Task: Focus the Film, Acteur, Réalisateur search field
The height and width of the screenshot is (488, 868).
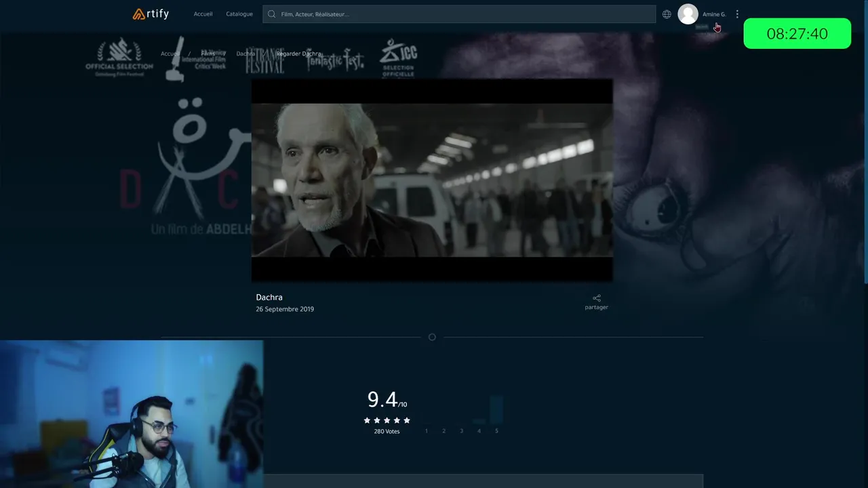Action: 459,14
